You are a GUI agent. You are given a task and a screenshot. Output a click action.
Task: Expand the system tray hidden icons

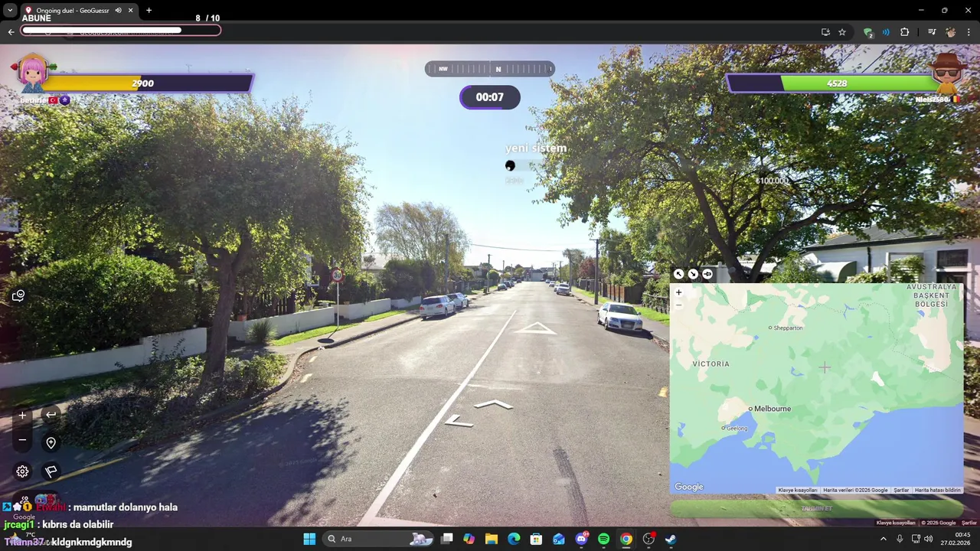883,539
